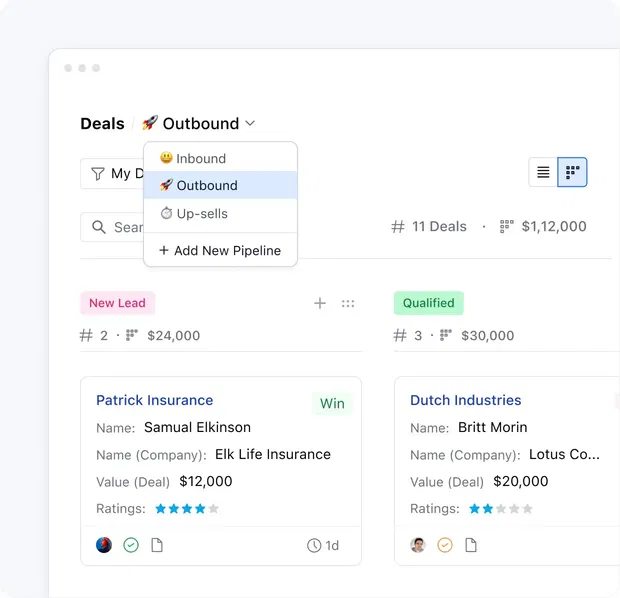Click the Win badge on Patrick Insurance

click(332, 403)
